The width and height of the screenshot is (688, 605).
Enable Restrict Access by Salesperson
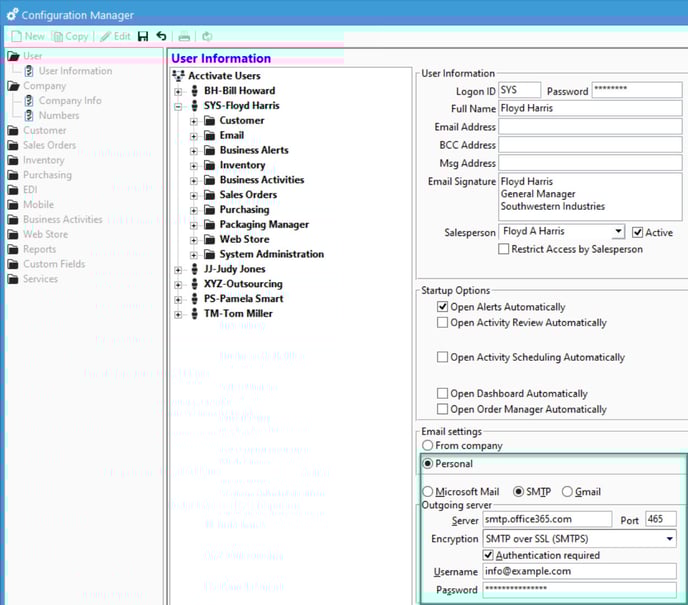click(x=504, y=249)
